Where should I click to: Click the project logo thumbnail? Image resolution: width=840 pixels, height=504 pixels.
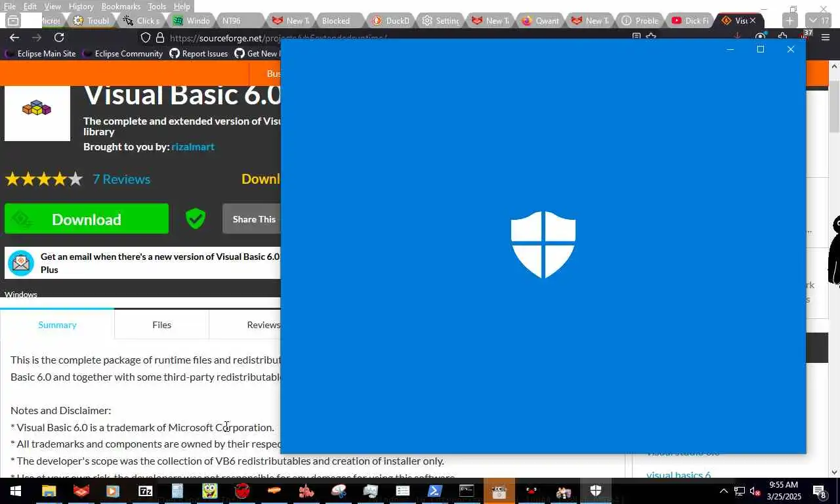(x=37, y=110)
